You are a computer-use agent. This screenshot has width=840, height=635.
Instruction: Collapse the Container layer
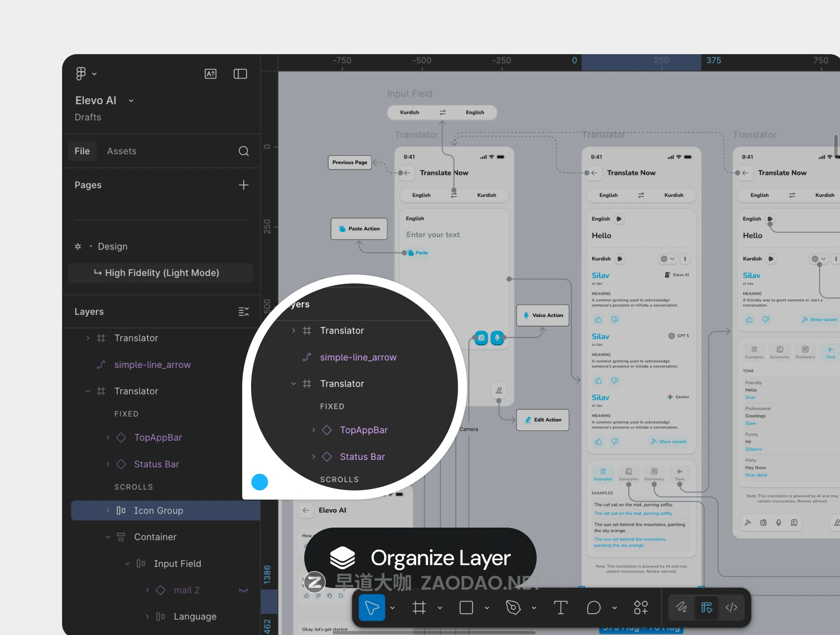click(108, 537)
